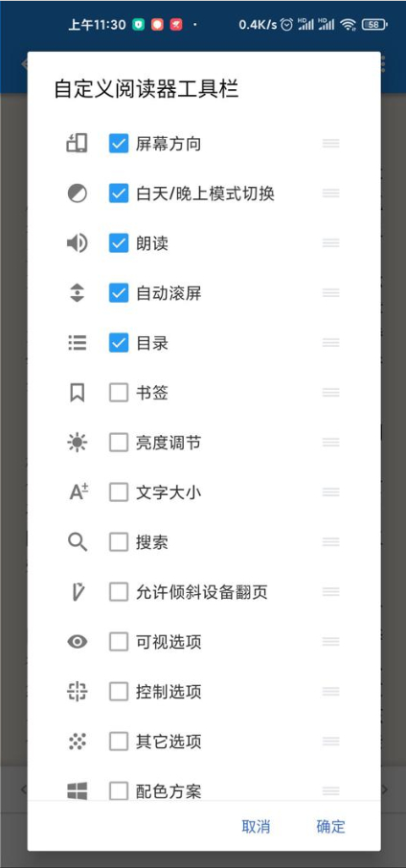Tick the 文字大小 checkbox
The image size is (406, 868).
119,492
